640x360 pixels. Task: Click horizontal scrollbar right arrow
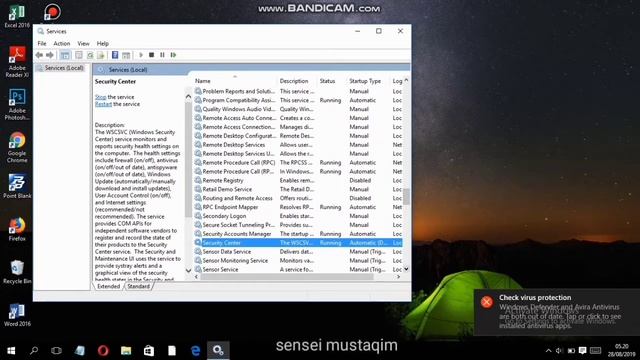tap(398, 277)
